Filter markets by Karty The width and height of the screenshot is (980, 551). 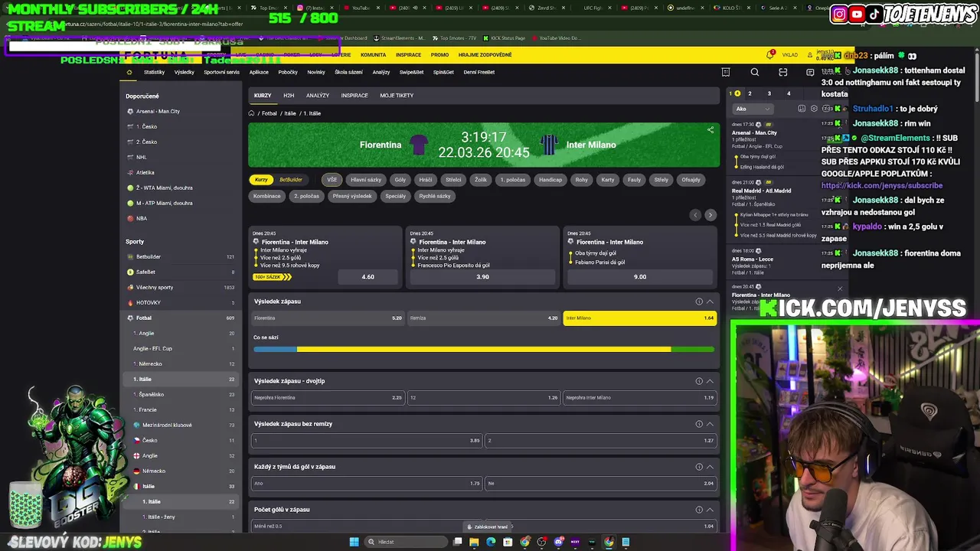point(608,180)
